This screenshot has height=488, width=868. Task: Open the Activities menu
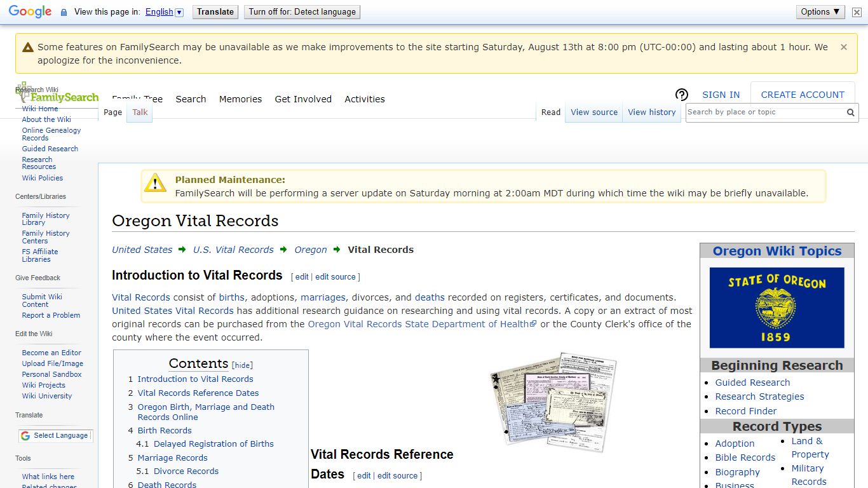[365, 99]
